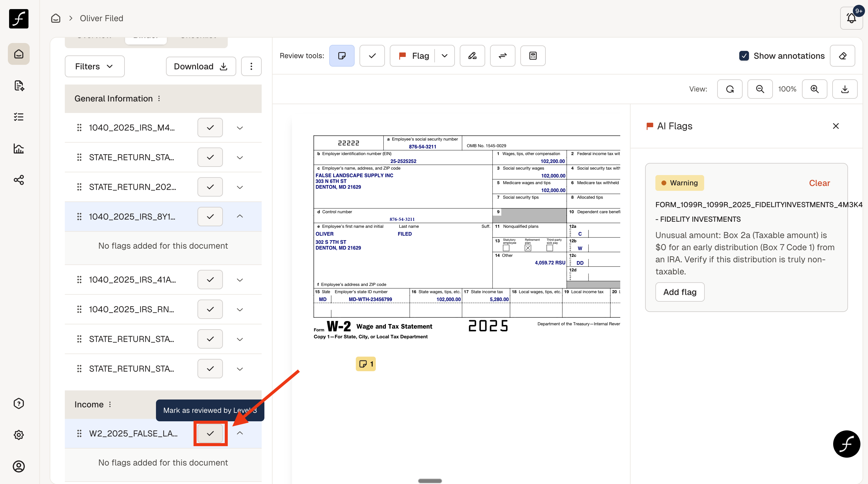The height and width of the screenshot is (484, 868).
Task: Open settings gear in sidebar
Action: [x=19, y=435]
